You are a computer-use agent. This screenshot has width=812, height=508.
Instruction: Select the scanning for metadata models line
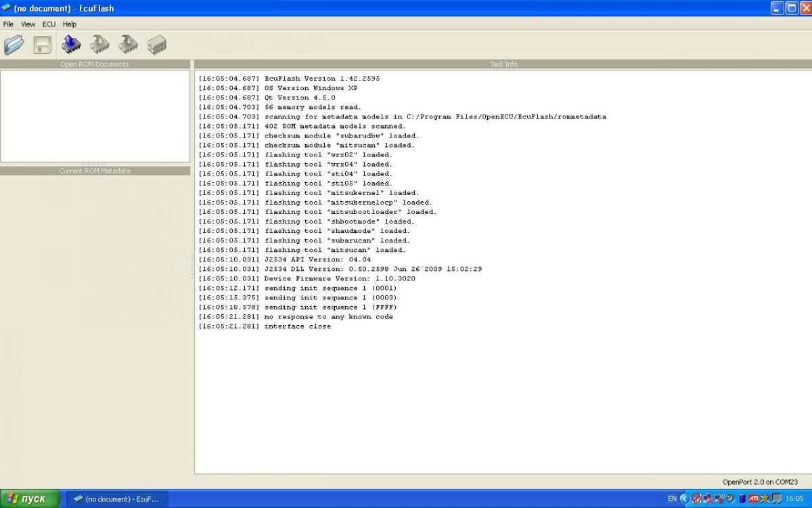click(403, 117)
